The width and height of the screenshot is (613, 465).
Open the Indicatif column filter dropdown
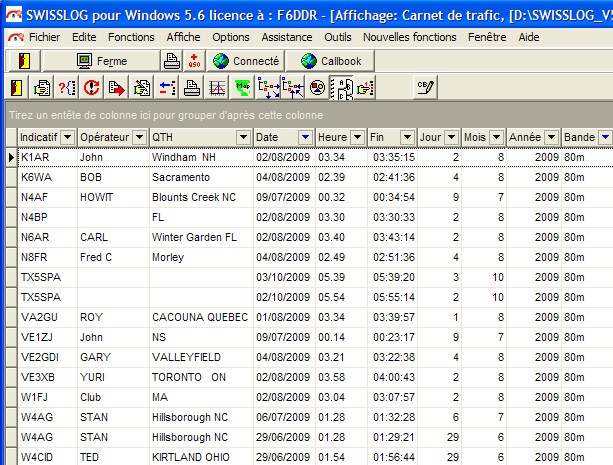[67, 137]
